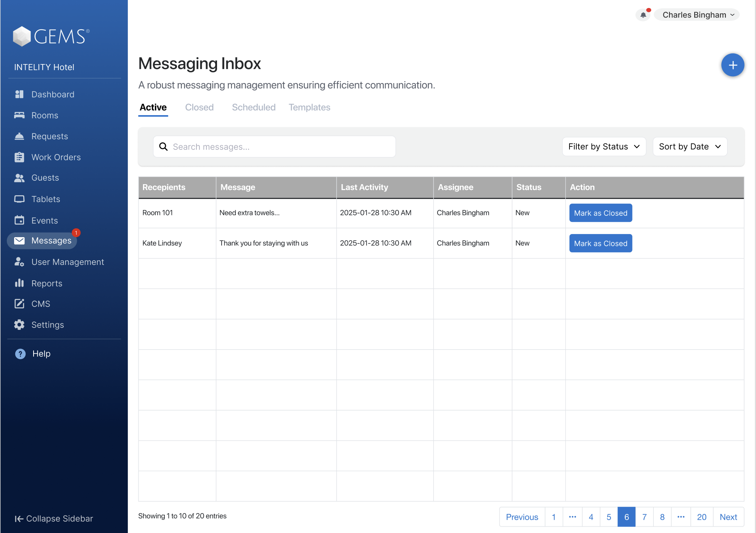The width and height of the screenshot is (756, 533).
Task: Open the Filter by Status dropdown
Action: pyautogui.click(x=604, y=147)
